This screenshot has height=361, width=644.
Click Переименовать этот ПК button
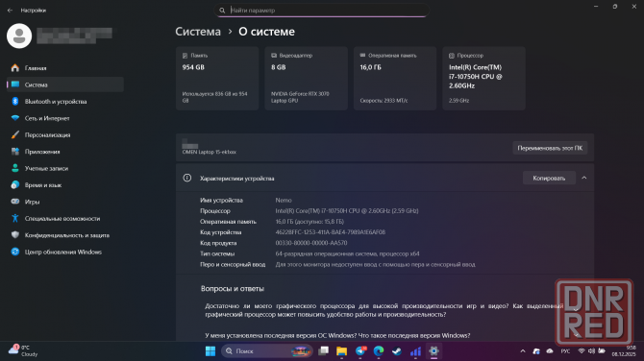[x=550, y=148]
